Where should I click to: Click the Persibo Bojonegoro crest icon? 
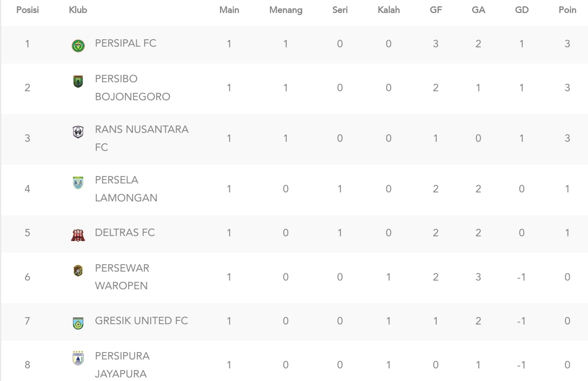[78, 81]
